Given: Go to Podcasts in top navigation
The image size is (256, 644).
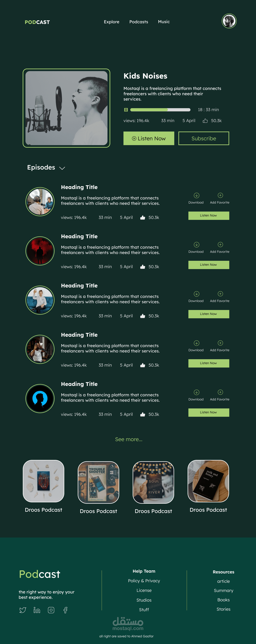Looking at the screenshot, I should click(x=139, y=22).
